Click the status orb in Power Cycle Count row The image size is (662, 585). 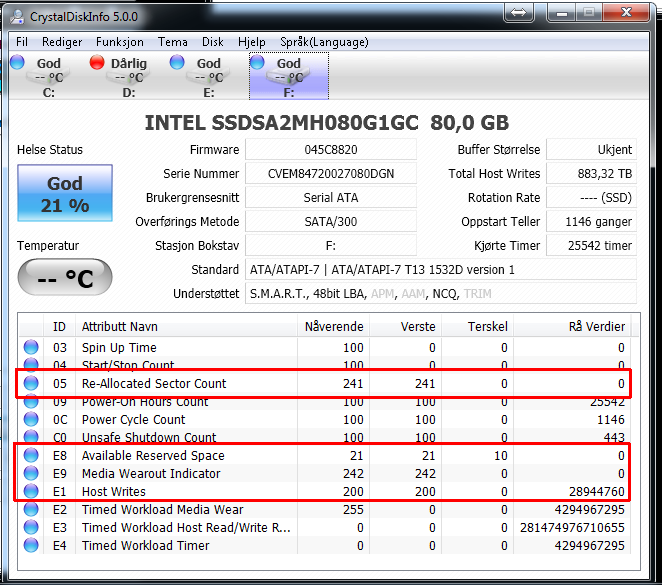click(31, 420)
